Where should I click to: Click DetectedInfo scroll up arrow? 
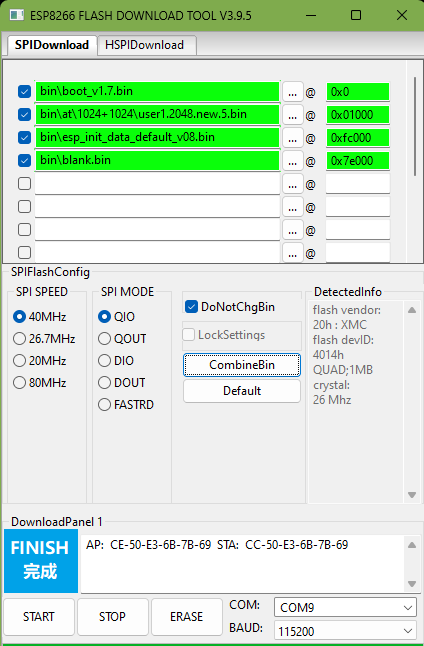click(x=412, y=310)
